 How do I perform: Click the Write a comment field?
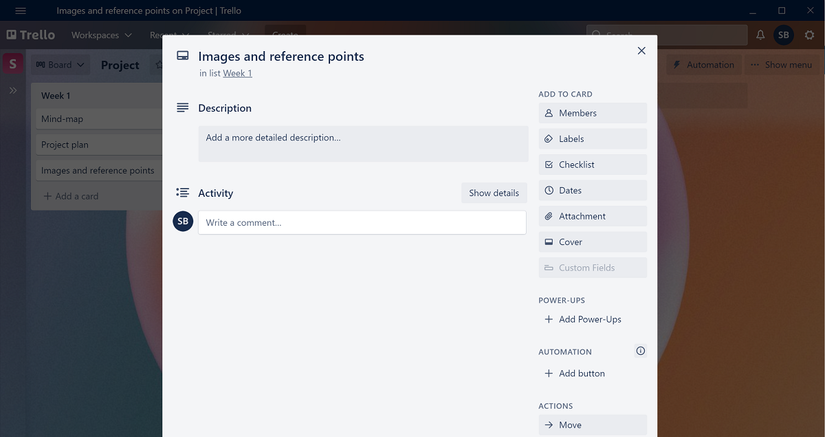coord(362,222)
